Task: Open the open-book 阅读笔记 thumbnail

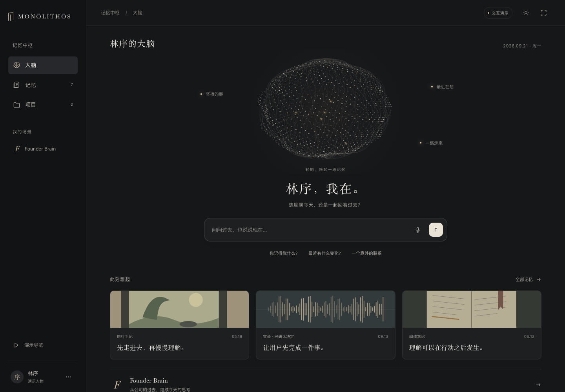Action: (472, 309)
